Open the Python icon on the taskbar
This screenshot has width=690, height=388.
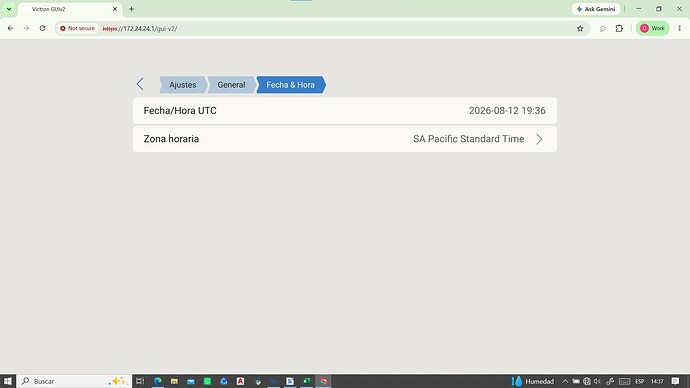point(257,381)
